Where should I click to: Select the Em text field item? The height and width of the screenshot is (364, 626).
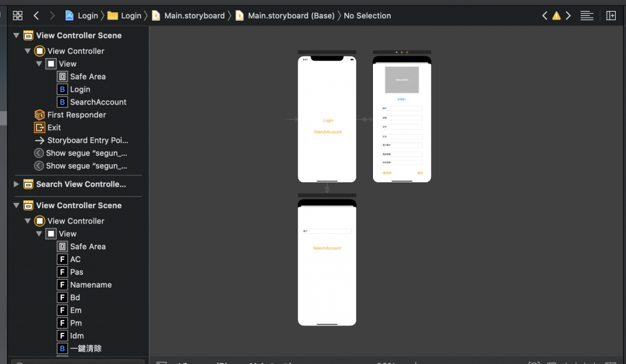click(69, 310)
